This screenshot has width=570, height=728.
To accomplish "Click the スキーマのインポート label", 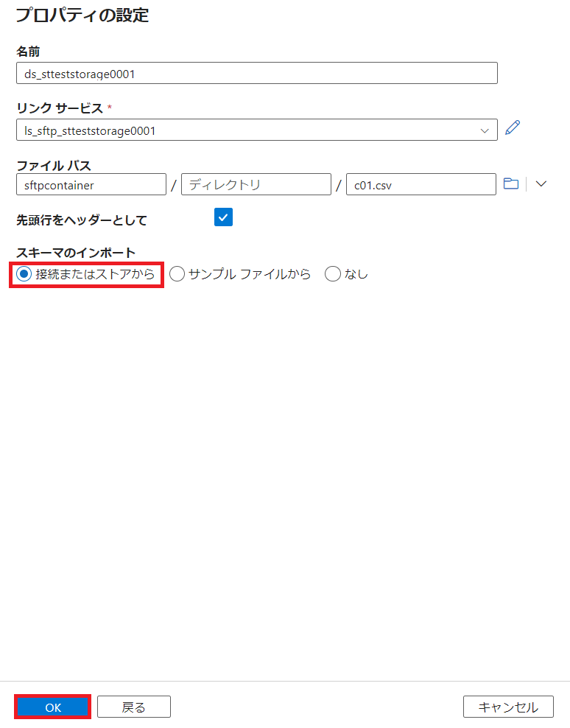I will (76, 253).
